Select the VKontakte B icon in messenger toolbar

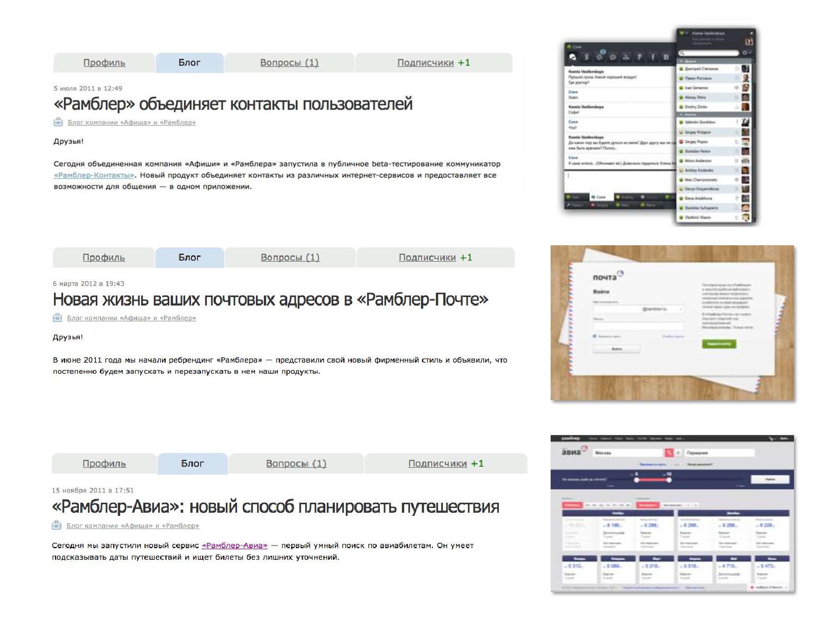click(x=666, y=57)
